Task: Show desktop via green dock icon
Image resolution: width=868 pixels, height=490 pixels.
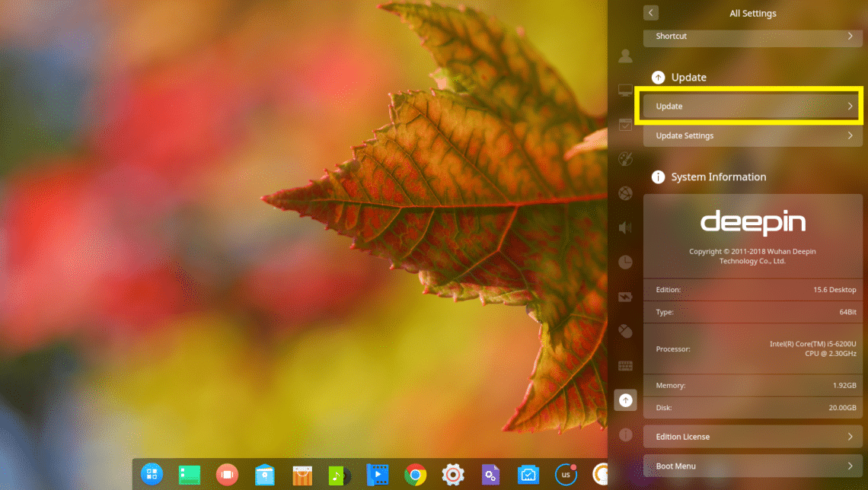Action: tap(190, 475)
